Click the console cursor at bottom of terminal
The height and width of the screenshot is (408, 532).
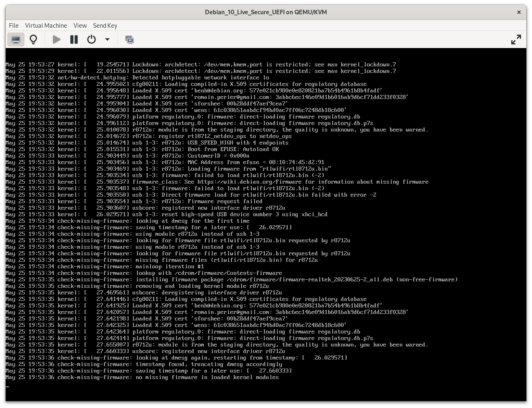click(x=7, y=387)
